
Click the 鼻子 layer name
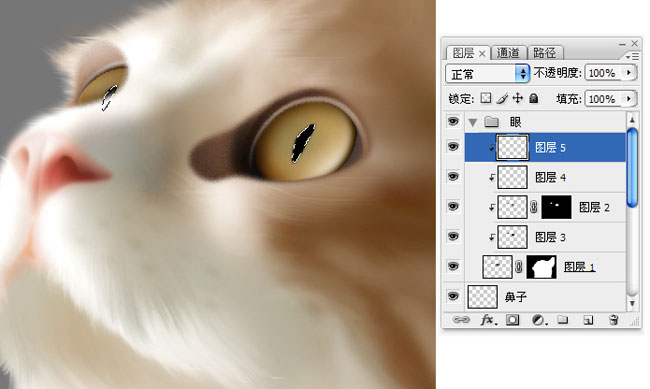pos(516,297)
